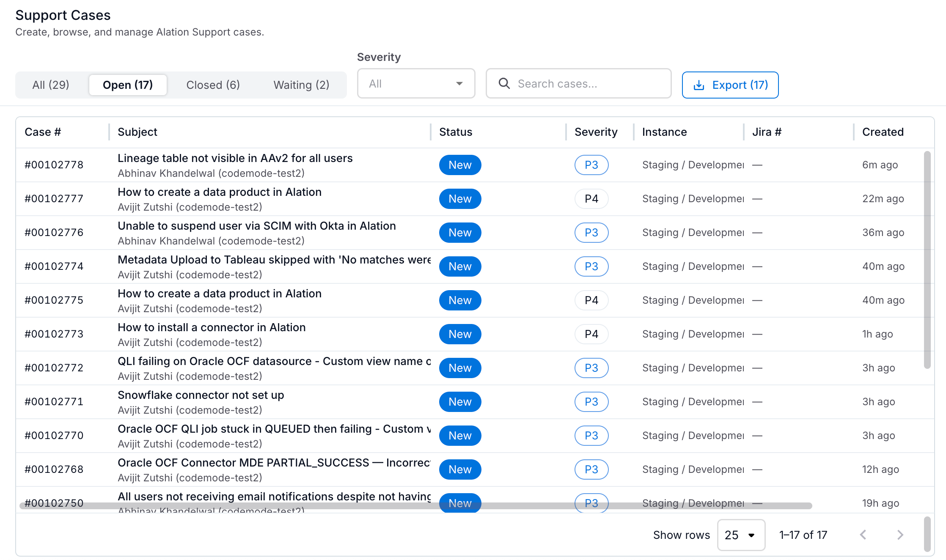Viewport: 946px width, 560px height.
Task: Switch to the Closed (6) tab
Action: tap(213, 85)
